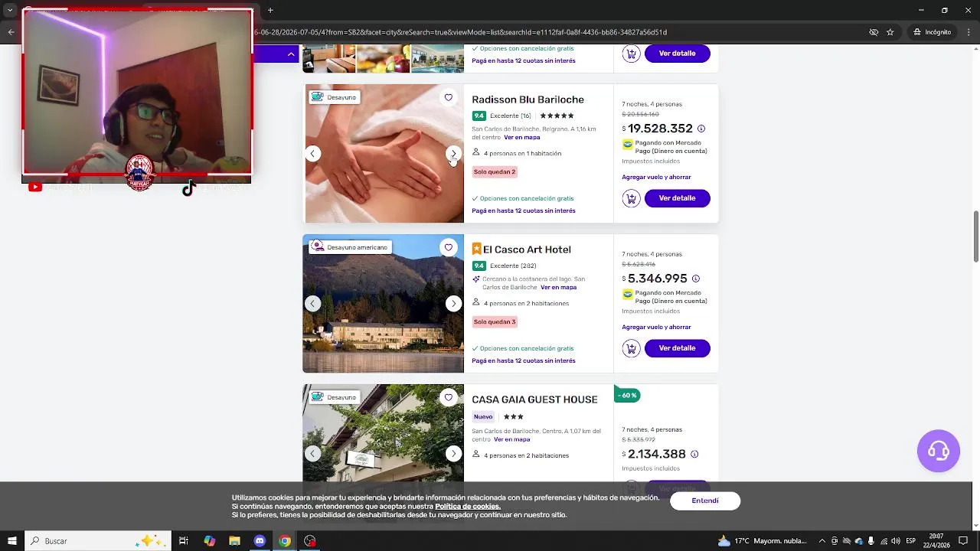
Task: Open Discord from the taskbar
Action: 260,541
